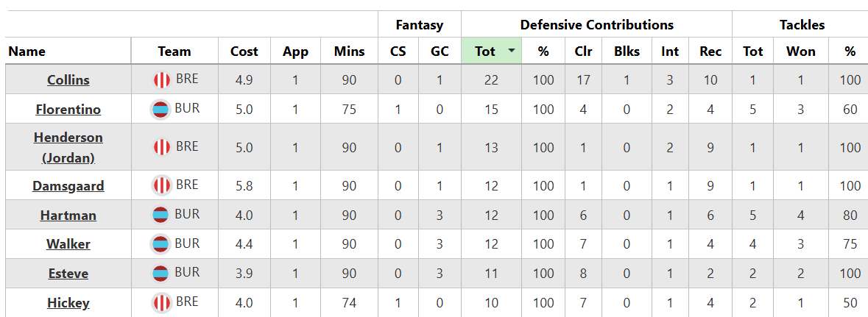Click the Burnley badge in Esteve row
The width and height of the screenshot is (868, 317).
pyautogui.click(x=160, y=273)
